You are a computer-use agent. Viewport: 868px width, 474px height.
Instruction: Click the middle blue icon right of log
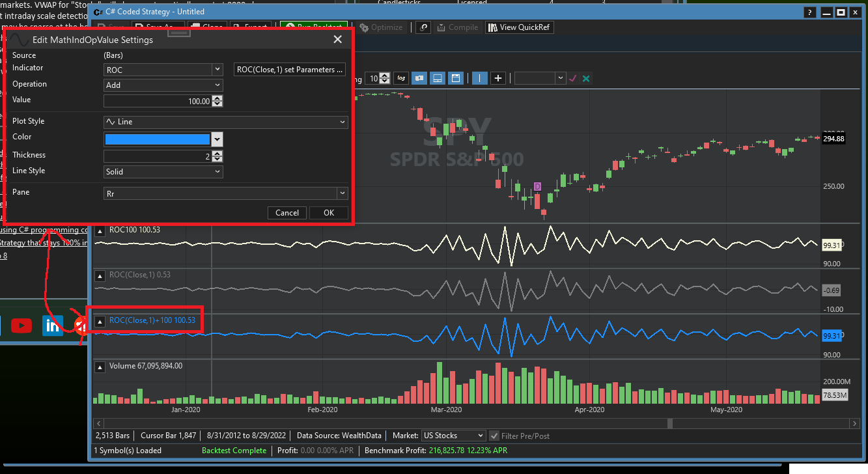pos(438,78)
